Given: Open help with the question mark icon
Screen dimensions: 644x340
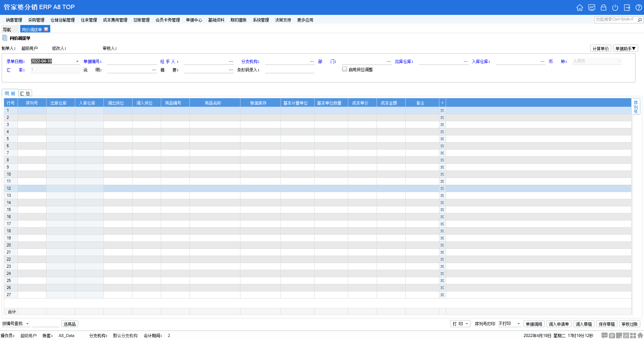Looking at the screenshot, I should click(x=639, y=7).
